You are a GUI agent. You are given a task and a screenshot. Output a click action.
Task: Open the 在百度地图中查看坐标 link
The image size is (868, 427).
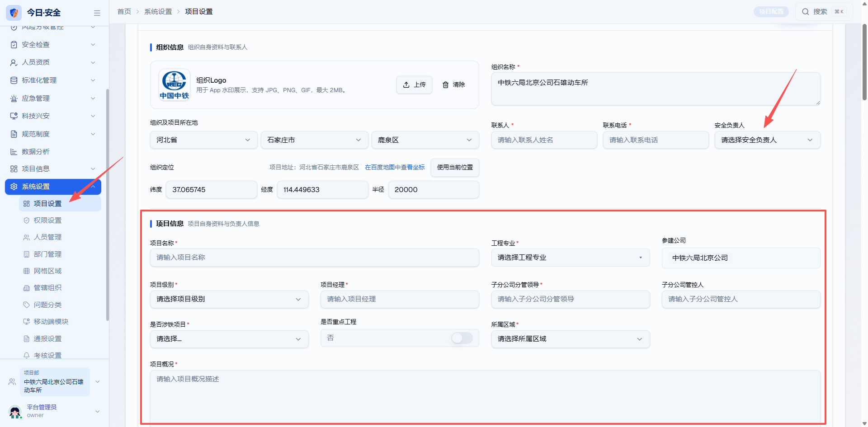click(x=395, y=167)
